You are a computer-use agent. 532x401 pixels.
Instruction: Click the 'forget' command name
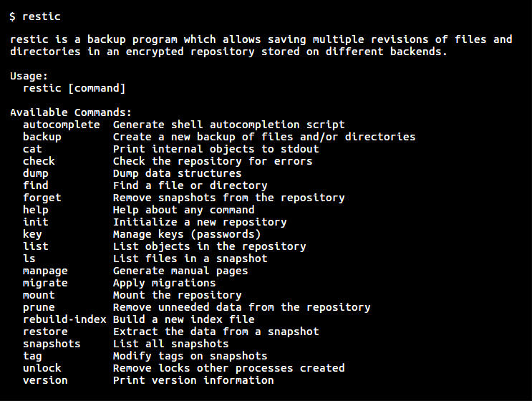[42, 198]
